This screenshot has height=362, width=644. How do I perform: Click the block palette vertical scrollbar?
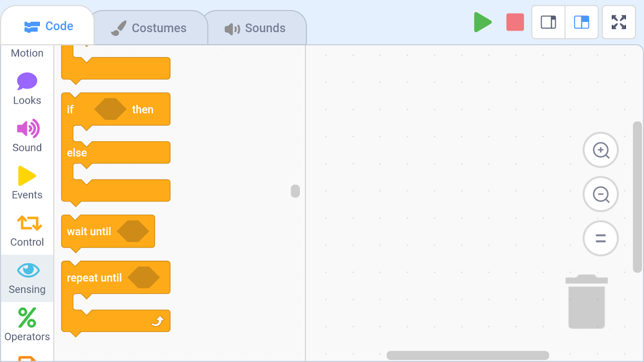[295, 191]
